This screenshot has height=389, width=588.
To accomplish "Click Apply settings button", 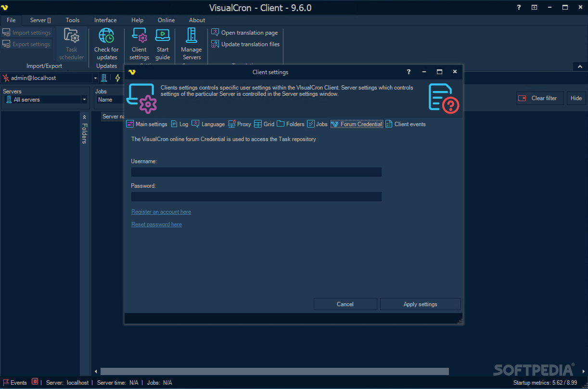I will pyautogui.click(x=420, y=304).
